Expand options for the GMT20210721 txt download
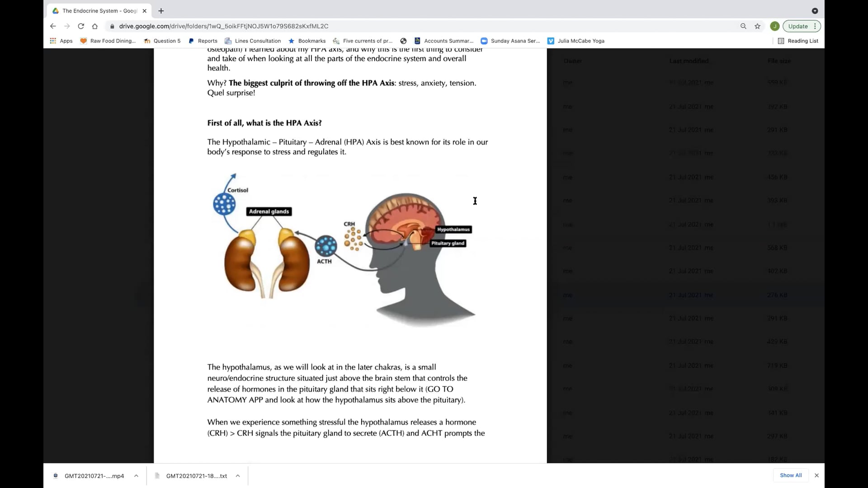This screenshot has height=488, width=868. pos(238,476)
